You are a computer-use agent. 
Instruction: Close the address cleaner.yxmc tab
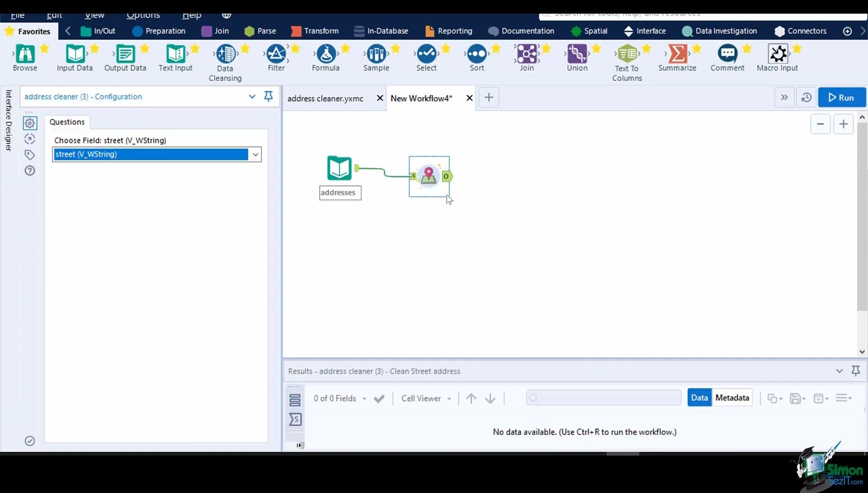coord(380,98)
